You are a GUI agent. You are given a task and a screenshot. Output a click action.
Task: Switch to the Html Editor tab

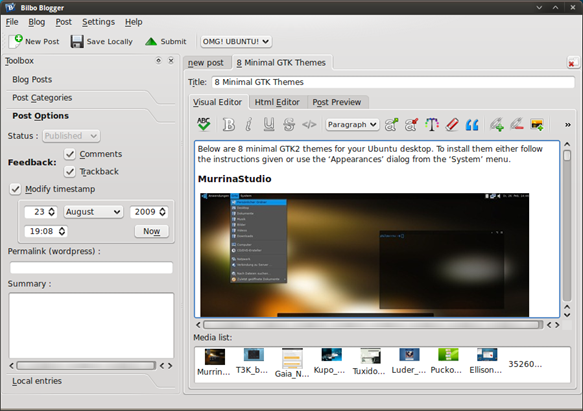[277, 102]
